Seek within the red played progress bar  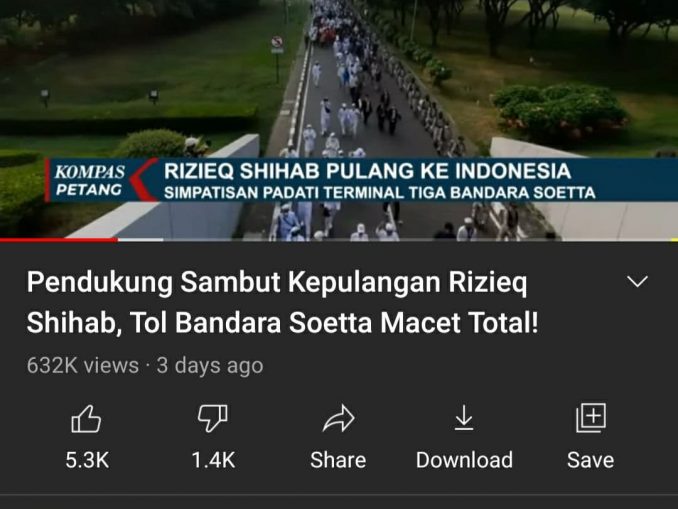click(59, 240)
